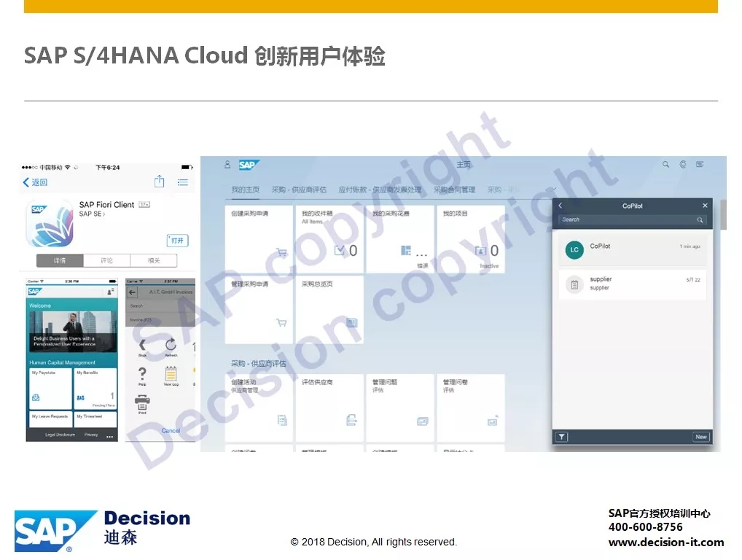
Task: Click the SAP Decision logo in the footer
Action: tap(102, 531)
